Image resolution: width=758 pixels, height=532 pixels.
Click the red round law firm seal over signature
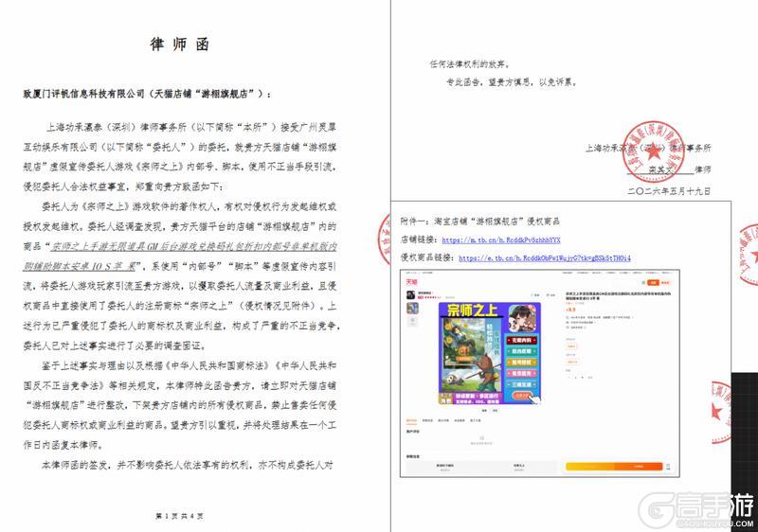653,151
